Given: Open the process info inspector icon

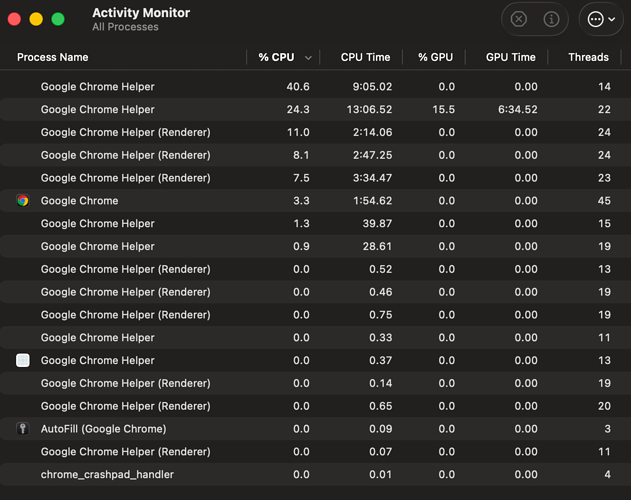Looking at the screenshot, I should pos(550,19).
